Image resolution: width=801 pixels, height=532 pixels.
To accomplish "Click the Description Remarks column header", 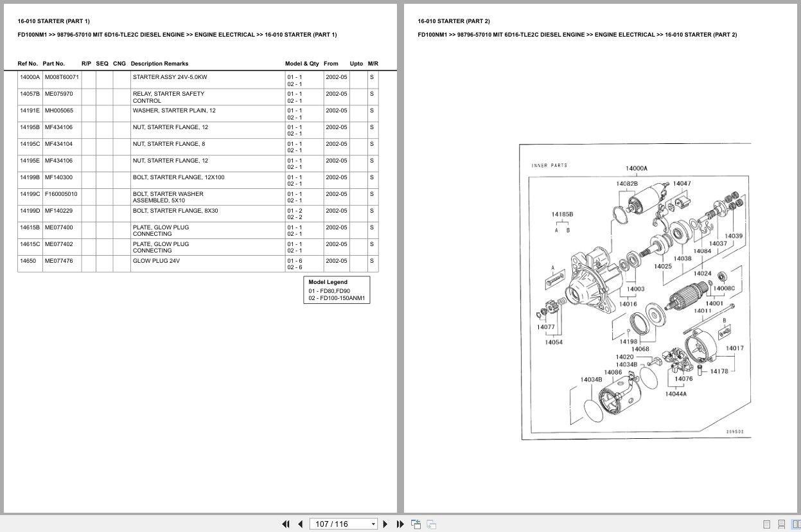I will tap(159, 64).
